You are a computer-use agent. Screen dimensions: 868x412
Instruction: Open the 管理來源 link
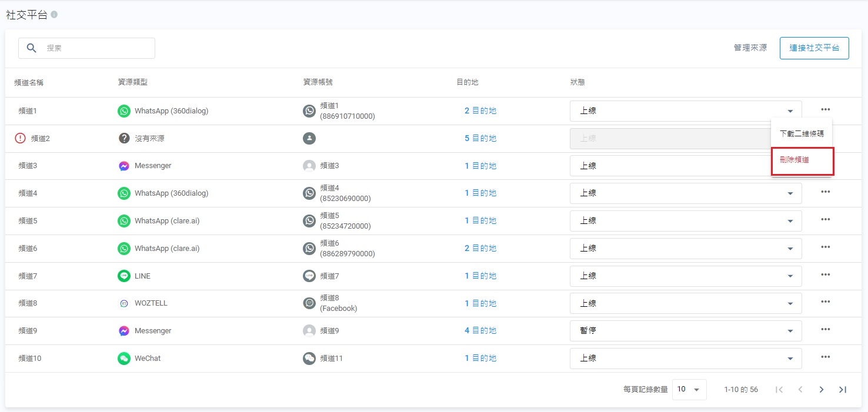tap(750, 48)
